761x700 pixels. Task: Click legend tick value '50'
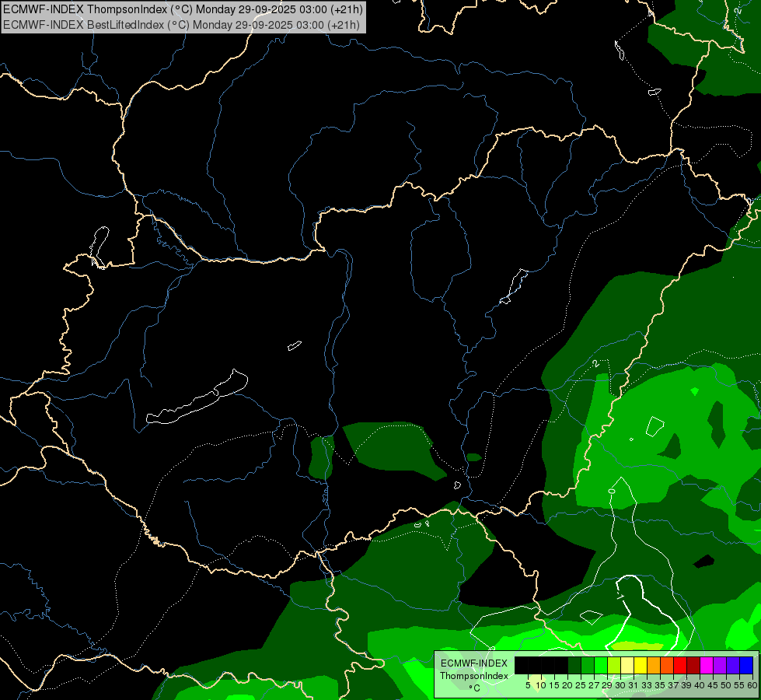point(726,685)
